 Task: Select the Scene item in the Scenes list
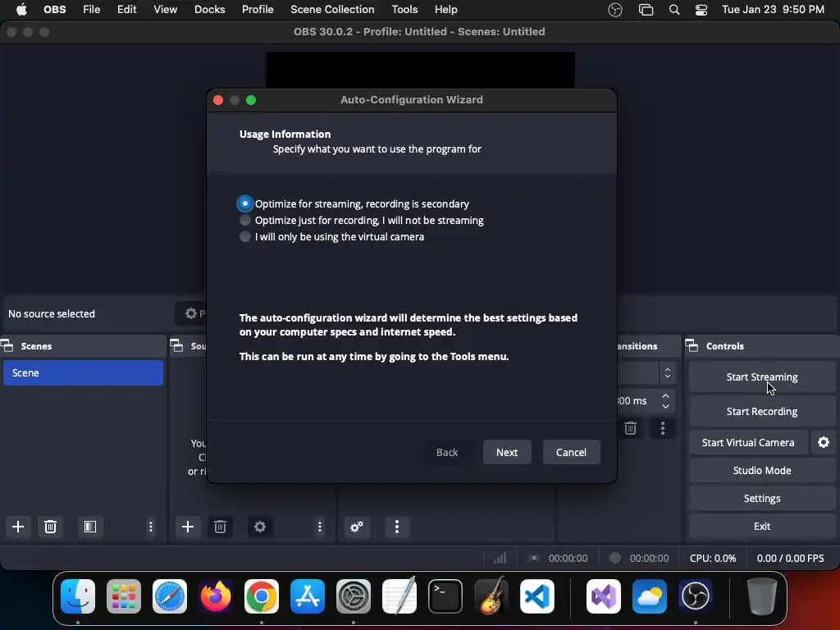pyautogui.click(x=83, y=373)
